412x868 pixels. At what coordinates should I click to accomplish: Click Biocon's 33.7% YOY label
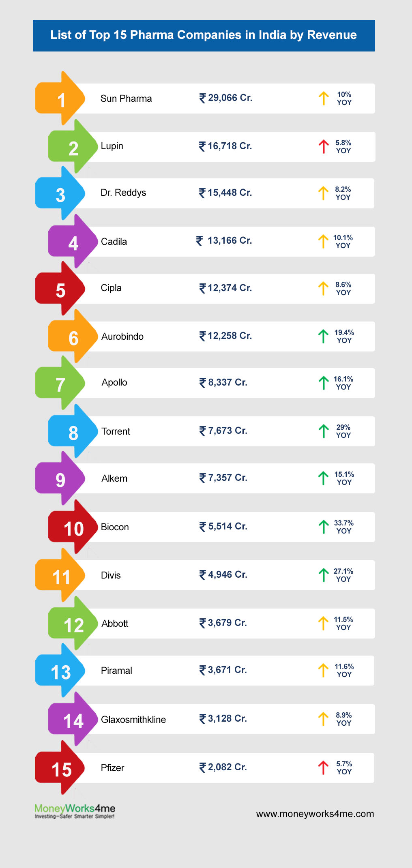pos(343,527)
